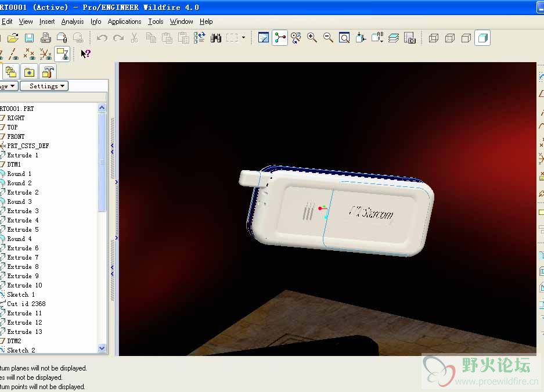Switch to Hidden Line display

[450, 38]
